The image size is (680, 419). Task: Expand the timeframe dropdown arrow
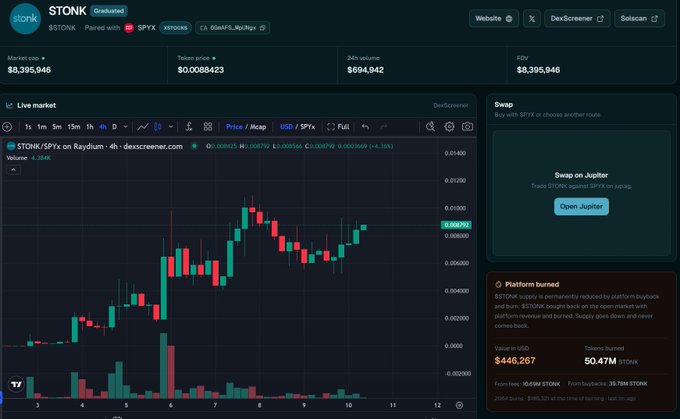(x=125, y=127)
